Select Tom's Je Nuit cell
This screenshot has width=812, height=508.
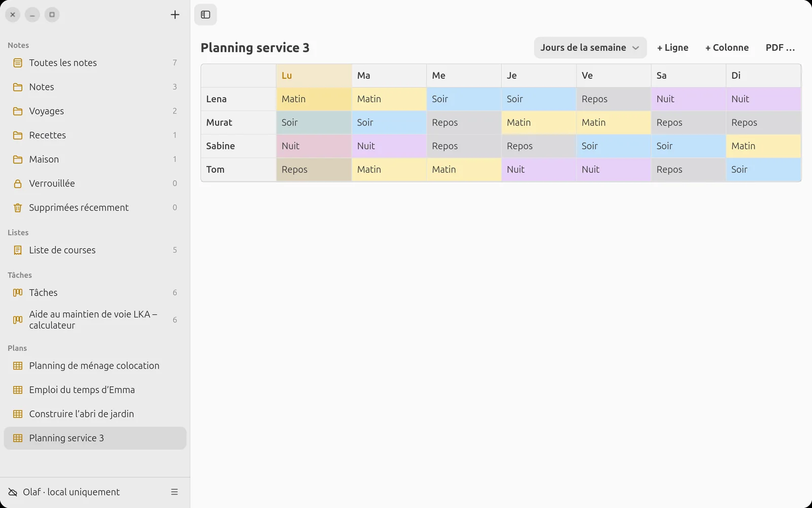point(538,170)
